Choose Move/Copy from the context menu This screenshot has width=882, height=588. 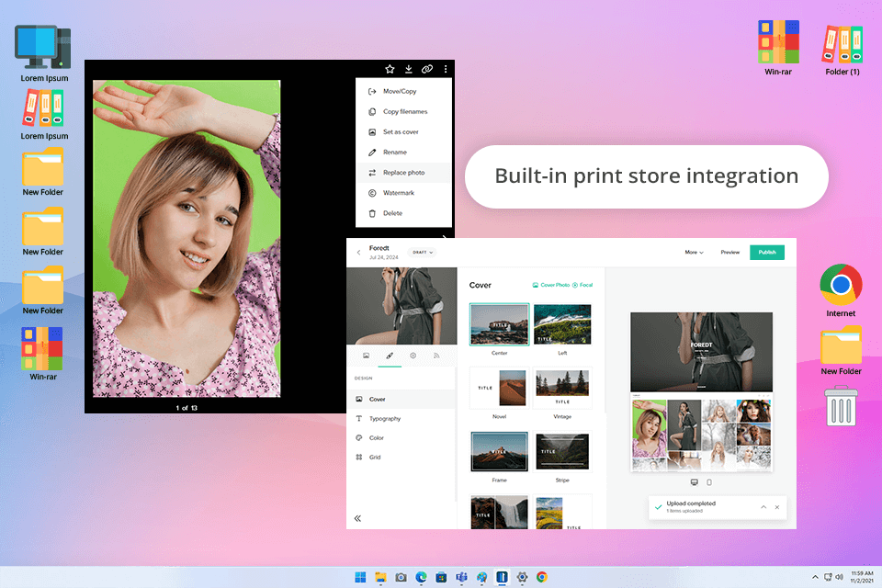pos(403,91)
